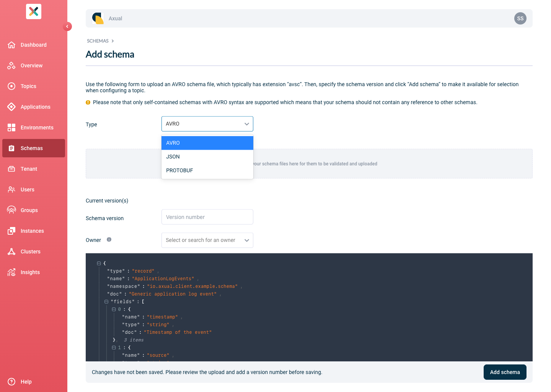Click the "Generic application log event" value
The image size is (551, 392).
coord(173,294)
